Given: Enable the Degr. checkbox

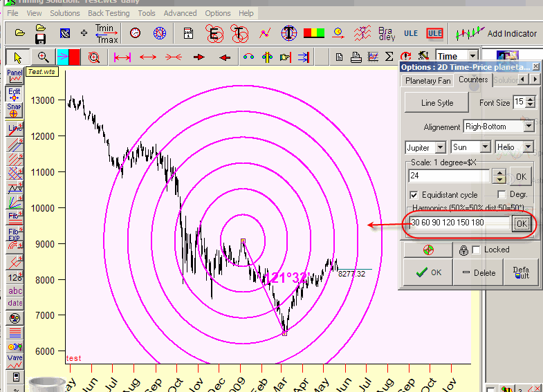Looking at the screenshot, I should [x=501, y=194].
